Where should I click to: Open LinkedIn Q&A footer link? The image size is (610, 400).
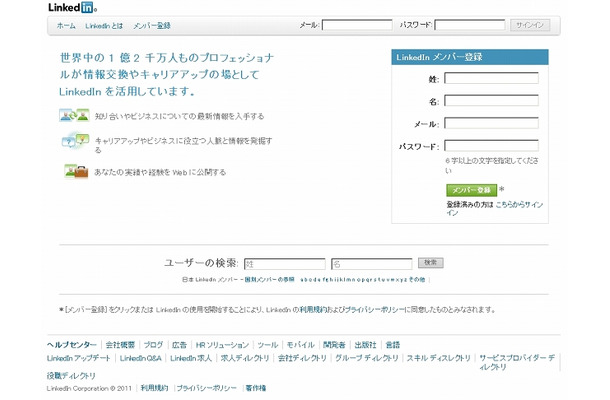pyautogui.click(x=140, y=358)
